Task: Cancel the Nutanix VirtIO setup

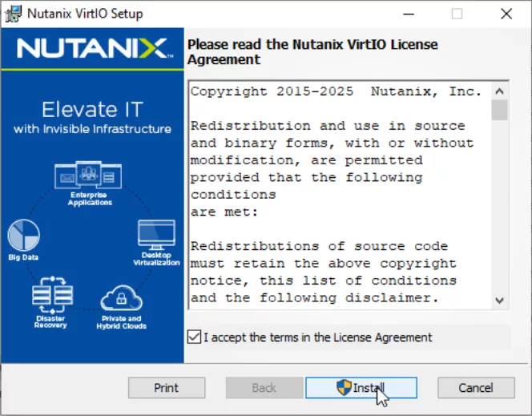Action: pos(476,387)
